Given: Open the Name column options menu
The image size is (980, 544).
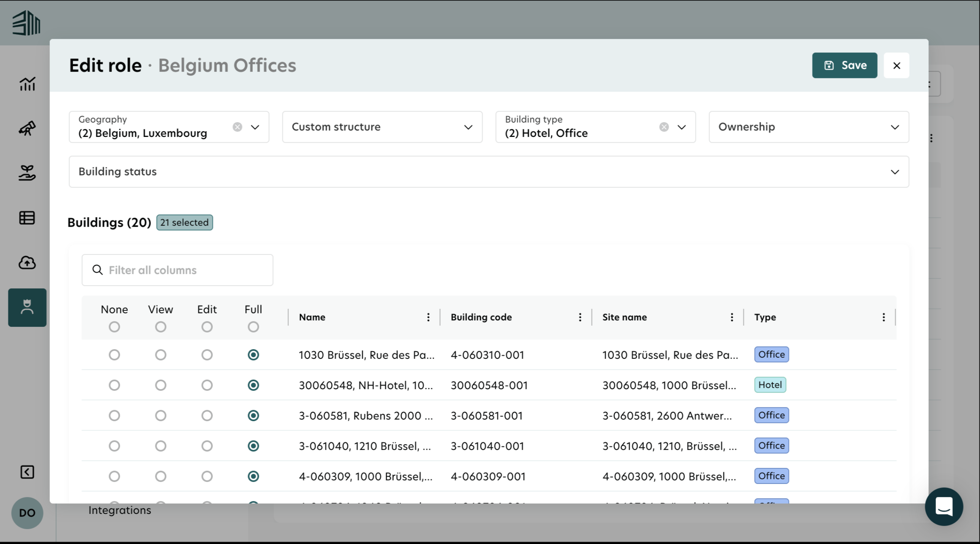Looking at the screenshot, I should pyautogui.click(x=428, y=317).
